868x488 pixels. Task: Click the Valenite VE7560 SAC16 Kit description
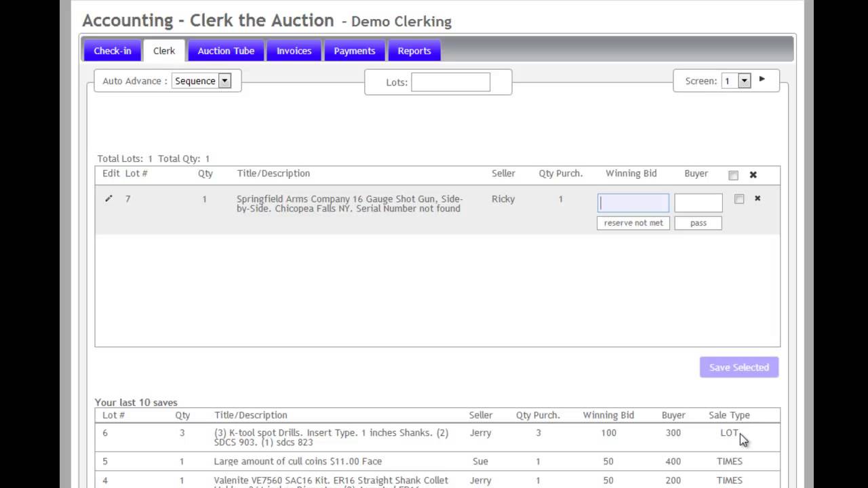click(331, 481)
